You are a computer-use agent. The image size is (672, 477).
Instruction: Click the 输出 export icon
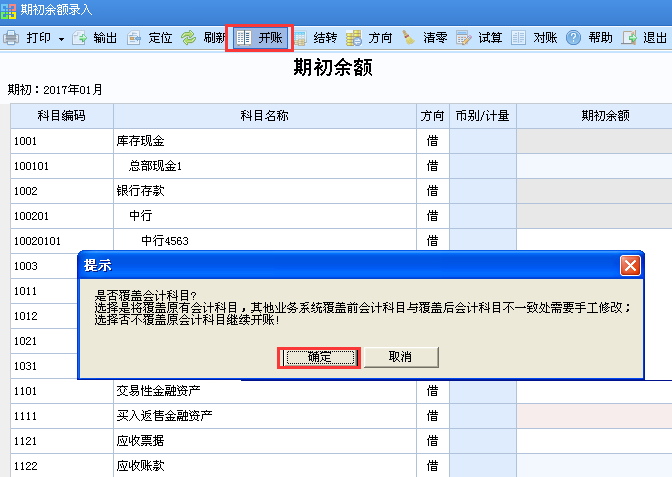pos(80,38)
